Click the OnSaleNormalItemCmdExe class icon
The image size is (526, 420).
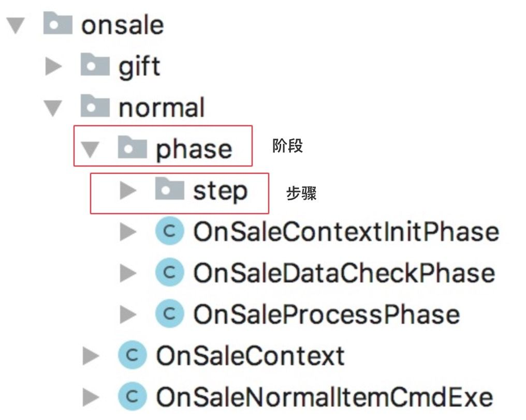click(x=133, y=397)
